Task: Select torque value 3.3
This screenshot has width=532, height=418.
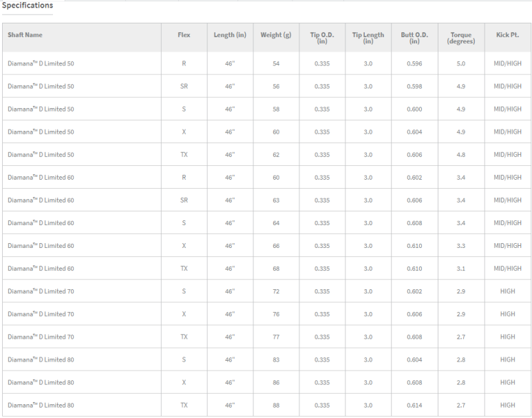Action: pyautogui.click(x=460, y=246)
